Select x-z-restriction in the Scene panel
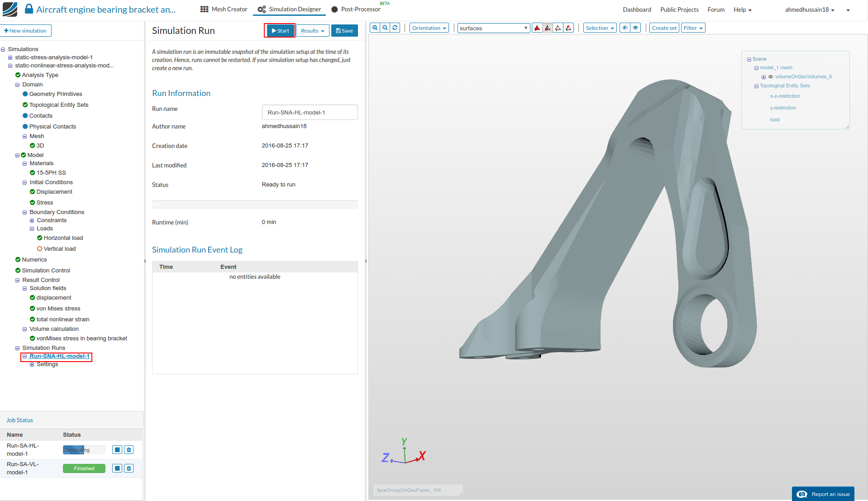 (x=785, y=96)
